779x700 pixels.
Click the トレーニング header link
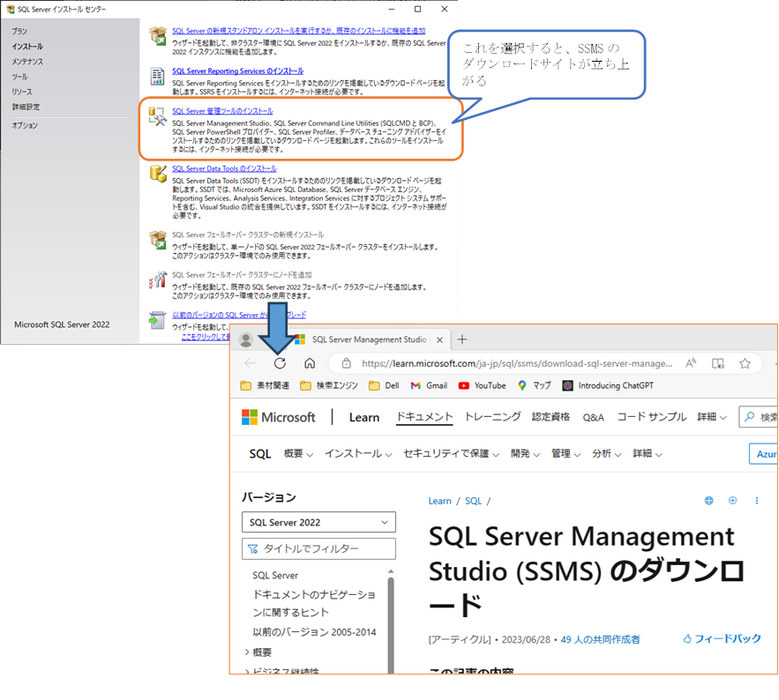tap(492, 417)
